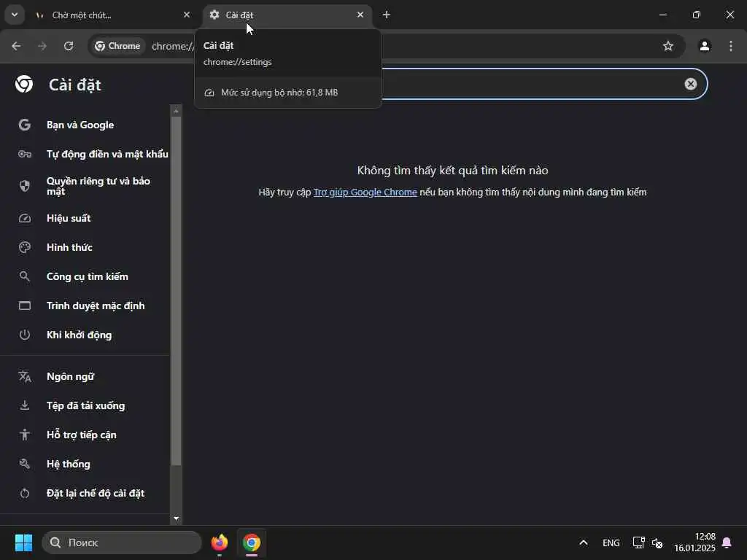This screenshot has height=560, width=747.
Task: Click the download arrow icon
Action: click(24, 405)
